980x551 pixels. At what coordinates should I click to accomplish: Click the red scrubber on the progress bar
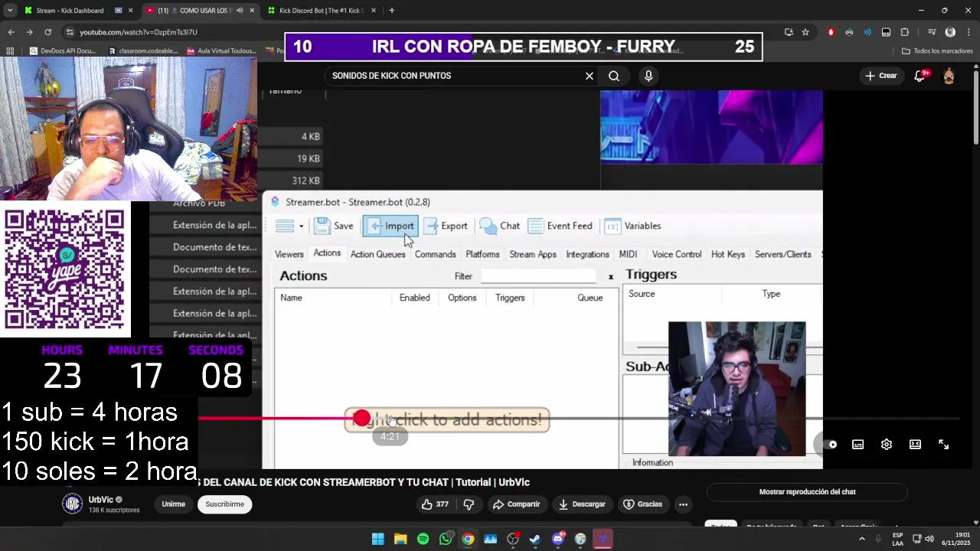pyautogui.click(x=361, y=419)
